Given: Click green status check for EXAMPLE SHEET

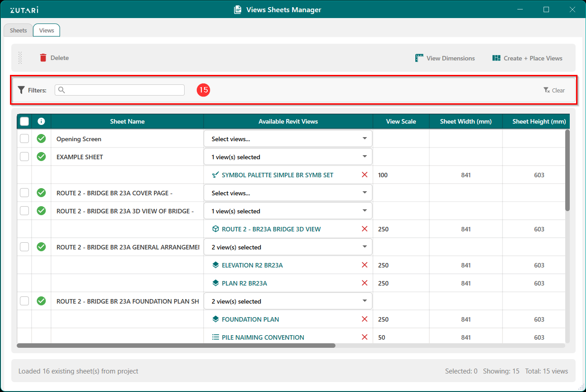Looking at the screenshot, I should (41, 157).
